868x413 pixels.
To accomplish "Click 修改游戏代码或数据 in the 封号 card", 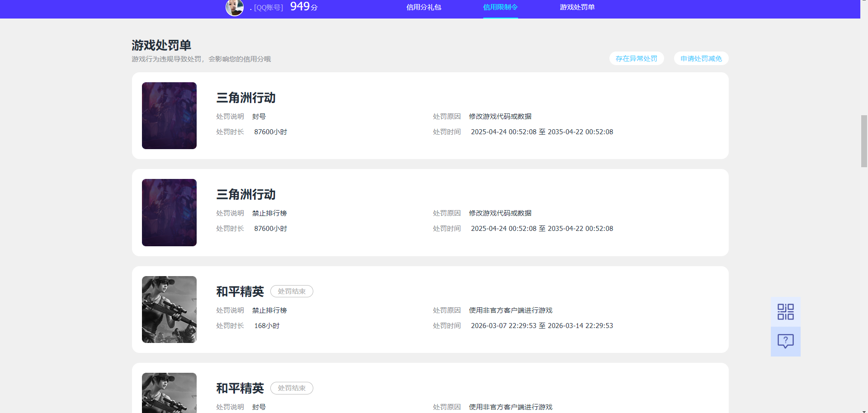I will pyautogui.click(x=500, y=117).
